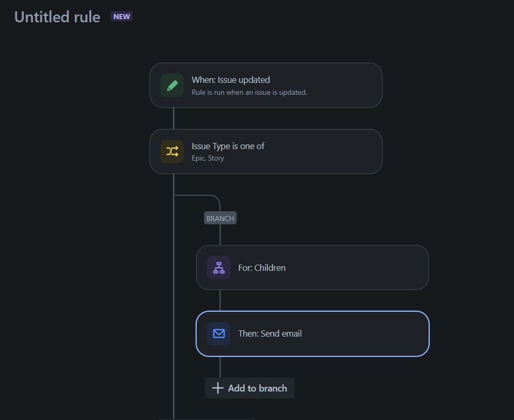The image size is (514, 420).
Task: Select the Then: Send email action
Action: pos(313,334)
